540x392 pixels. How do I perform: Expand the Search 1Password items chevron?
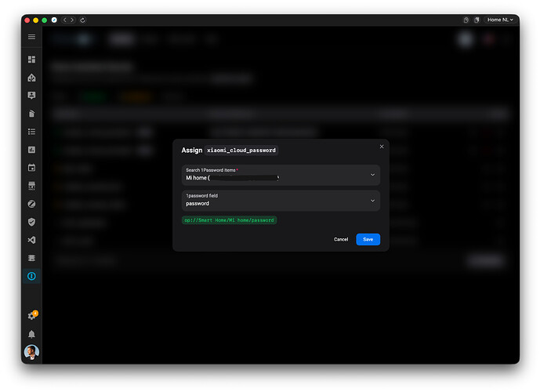[x=372, y=175]
